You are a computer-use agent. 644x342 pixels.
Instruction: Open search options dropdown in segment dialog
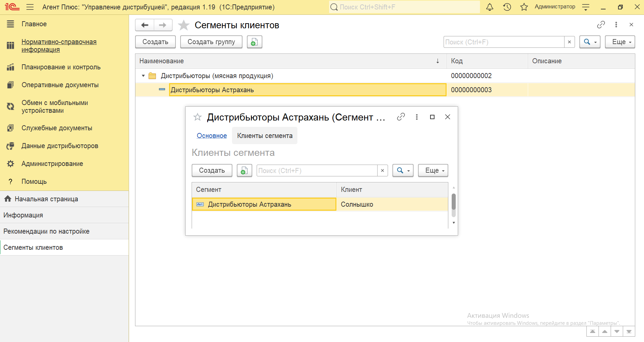pos(403,171)
